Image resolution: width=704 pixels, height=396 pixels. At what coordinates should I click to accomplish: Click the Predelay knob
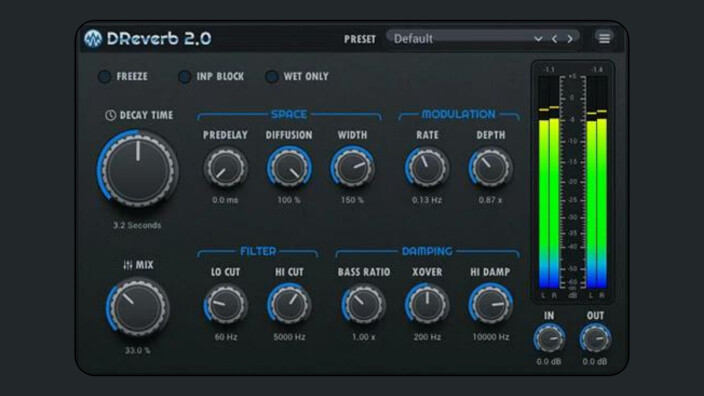(x=225, y=168)
